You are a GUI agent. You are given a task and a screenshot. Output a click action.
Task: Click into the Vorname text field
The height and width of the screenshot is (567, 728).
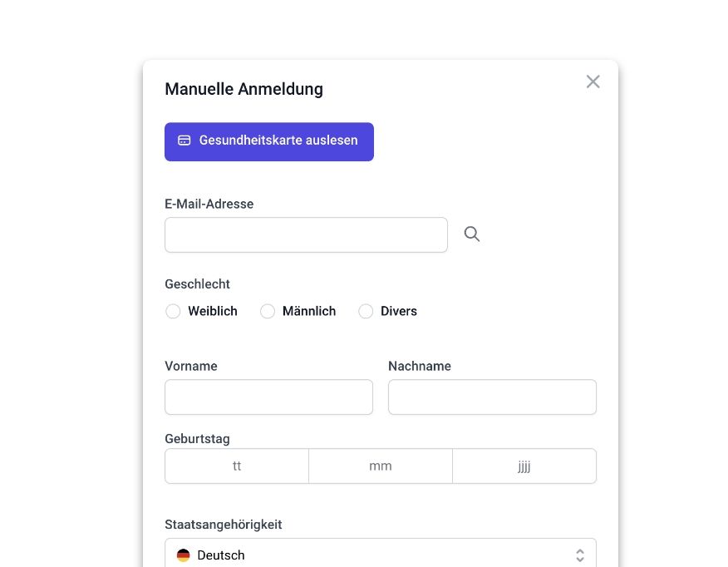pyautogui.click(x=268, y=397)
